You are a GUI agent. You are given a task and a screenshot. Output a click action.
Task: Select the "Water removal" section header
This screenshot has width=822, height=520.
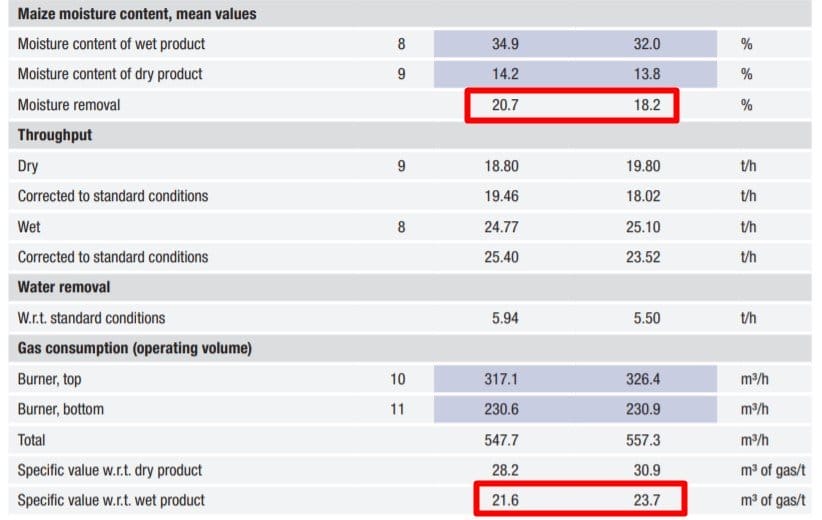64,287
